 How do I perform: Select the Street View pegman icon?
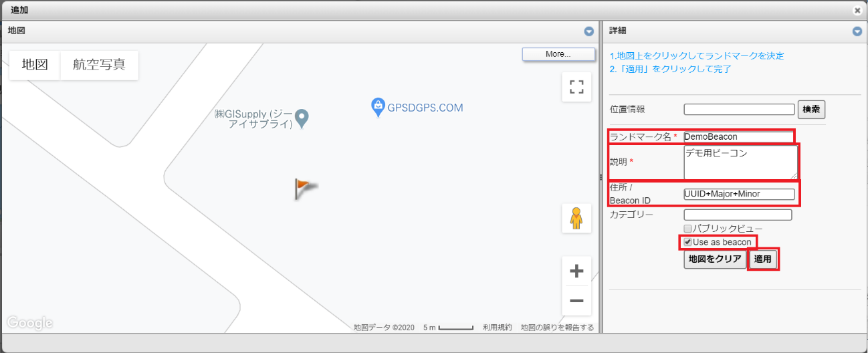pos(576,219)
